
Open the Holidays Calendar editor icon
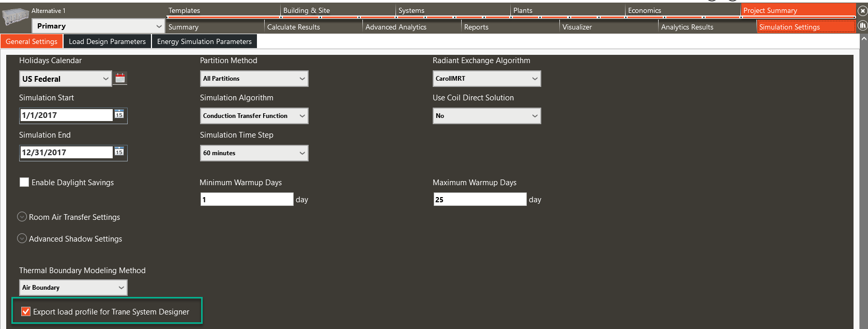120,78
